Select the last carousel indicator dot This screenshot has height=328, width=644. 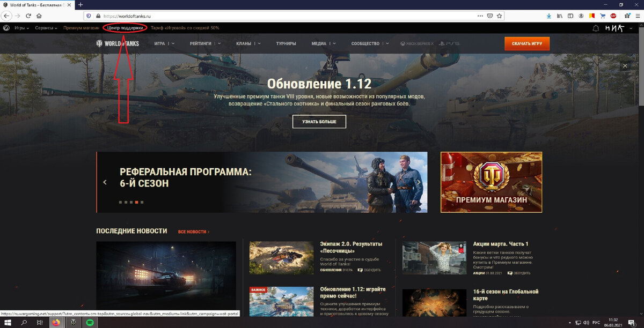pyautogui.click(x=142, y=202)
